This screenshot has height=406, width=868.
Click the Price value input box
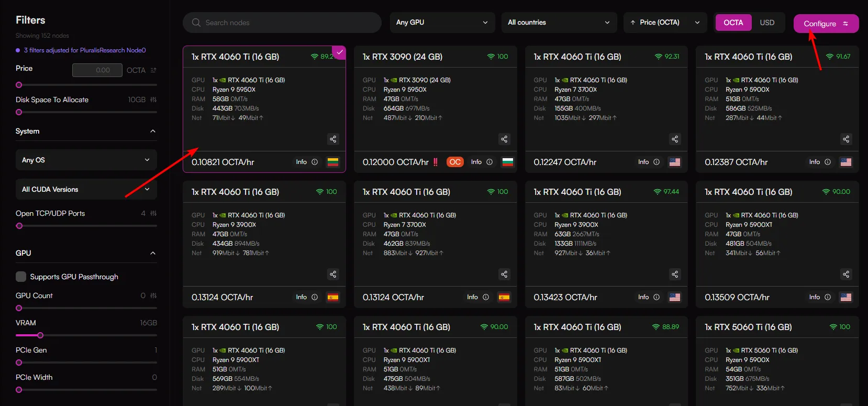click(x=97, y=70)
